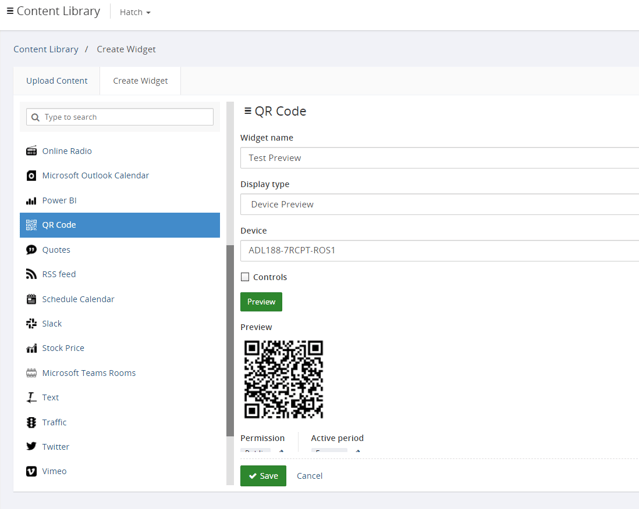Click the Text widget icon
639x509 pixels.
31,397
